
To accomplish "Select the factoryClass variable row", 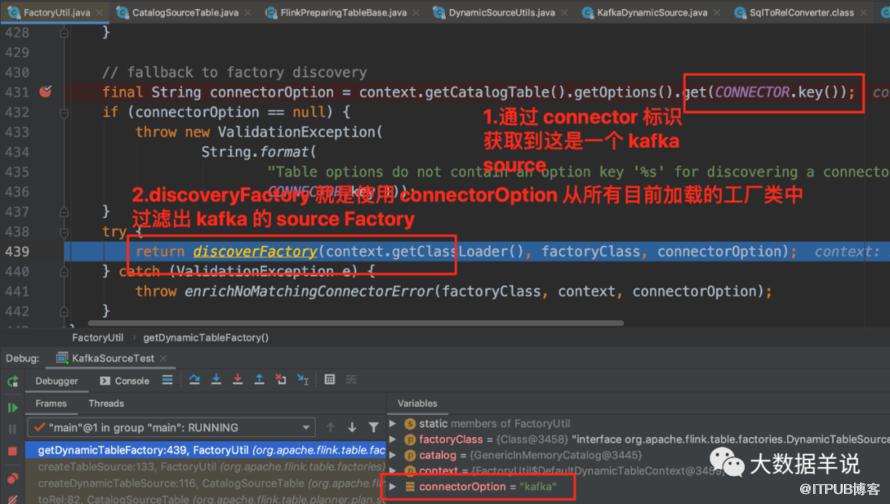I will (639, 439).
